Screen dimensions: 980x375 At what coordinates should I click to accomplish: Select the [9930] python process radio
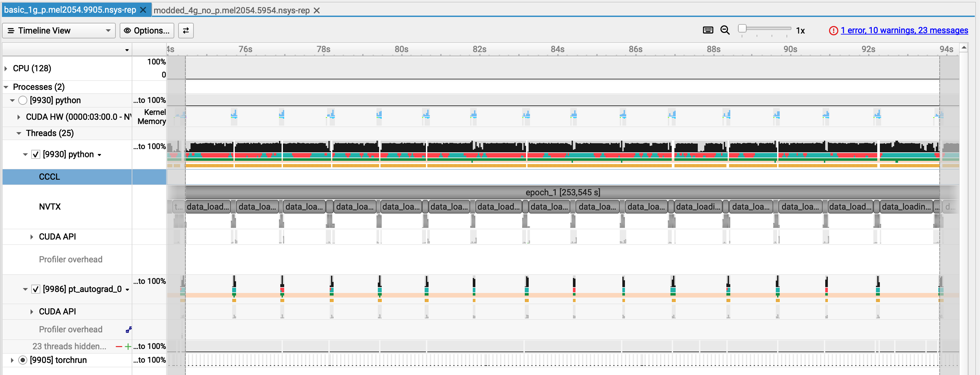pyautogui.click(x=23, y=100)
